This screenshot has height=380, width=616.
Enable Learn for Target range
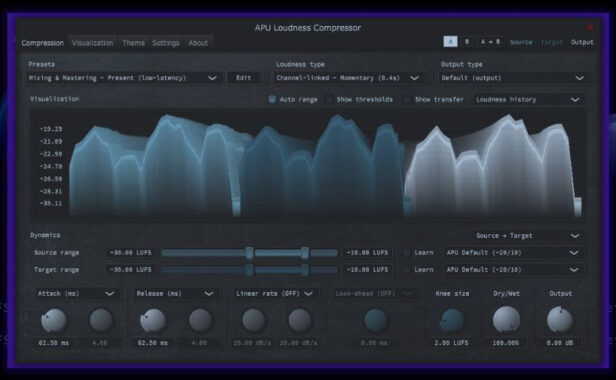coord(407,270)
